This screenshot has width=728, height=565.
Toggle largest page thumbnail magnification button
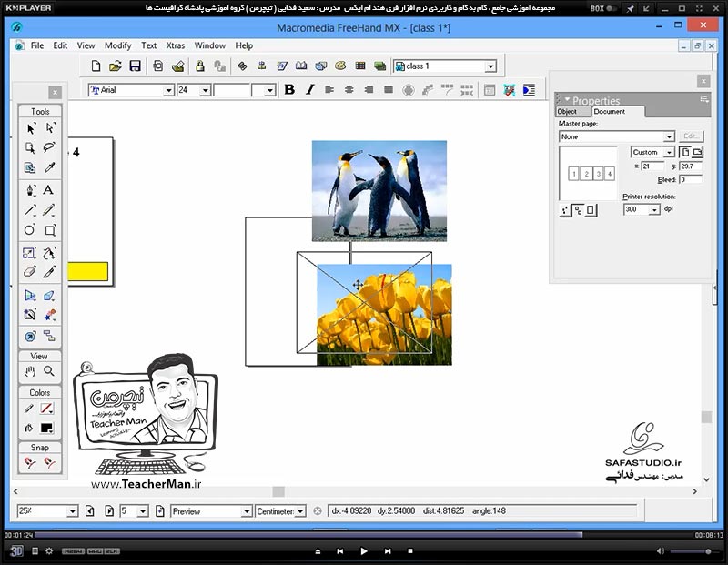(x=590, y=211)
